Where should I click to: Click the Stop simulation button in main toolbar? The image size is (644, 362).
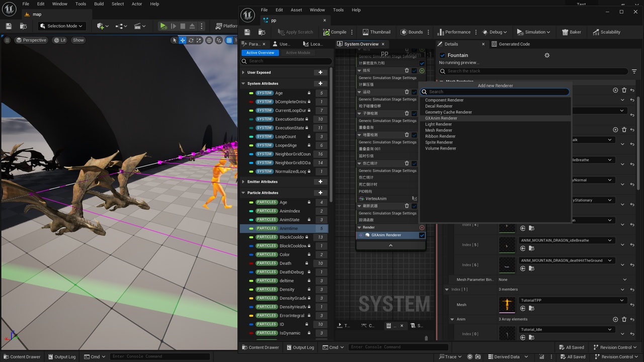[x=183, y=26]
